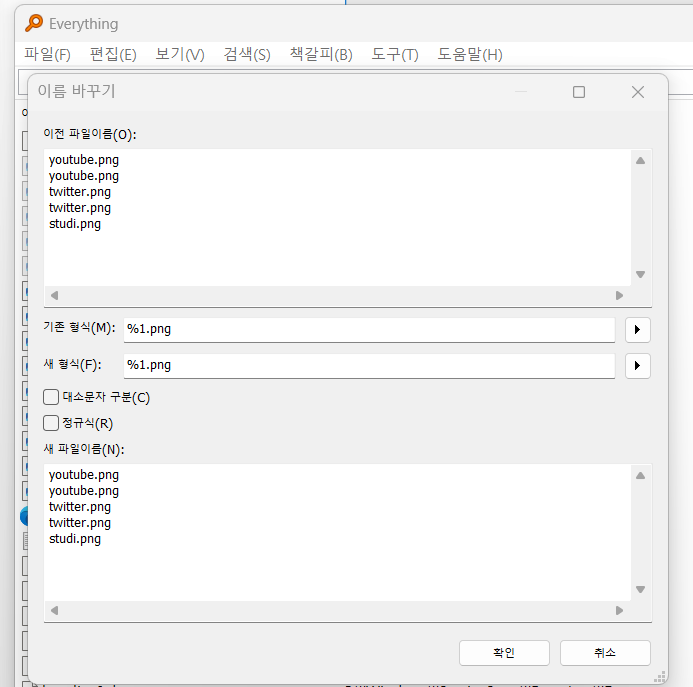Viewport: 693px width, 687px height.
Task: Open the 보기(V) menu
Action: [x=180, y=54]
